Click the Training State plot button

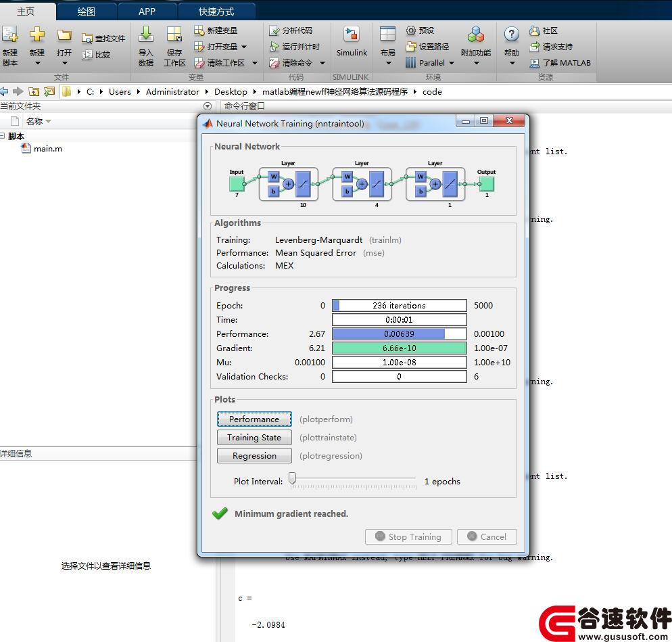pyautogui.click(x=254, y=438)
